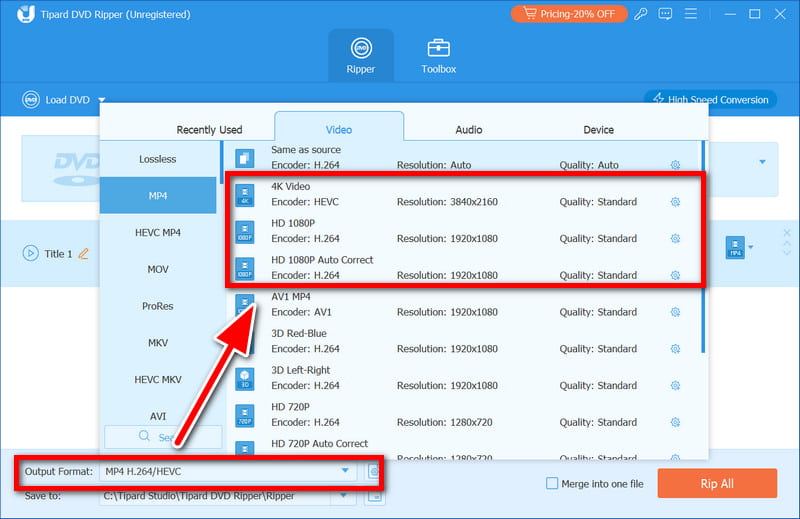Choose the HD 1080P preset icon
Viewport: 800px width, 519px height.
[245, 232]
